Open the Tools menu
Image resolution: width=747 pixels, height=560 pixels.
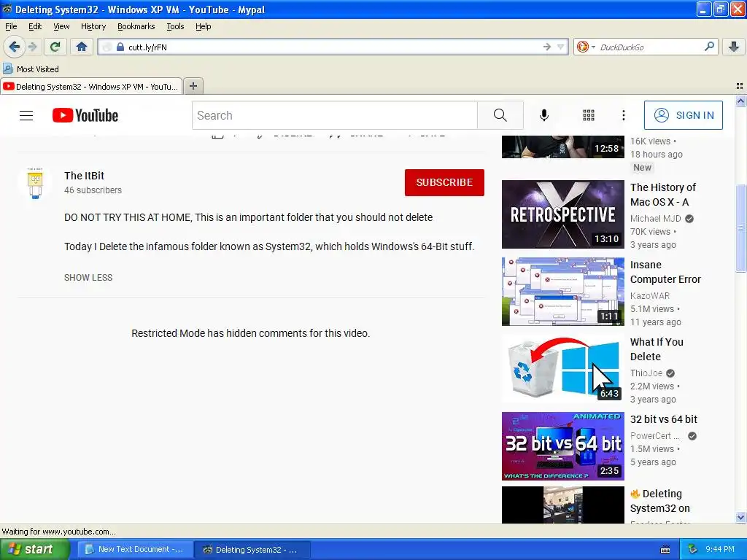point(175,26)
